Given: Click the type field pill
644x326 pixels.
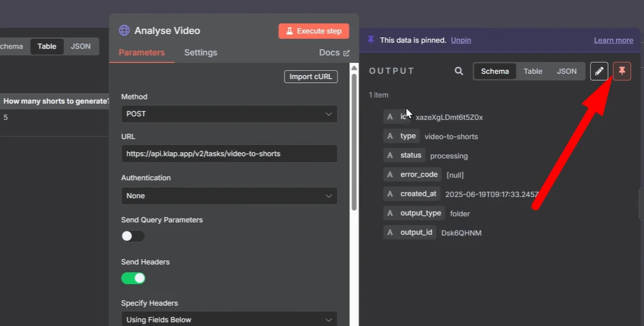Looking at the screenshot, I should click(401, 136).
